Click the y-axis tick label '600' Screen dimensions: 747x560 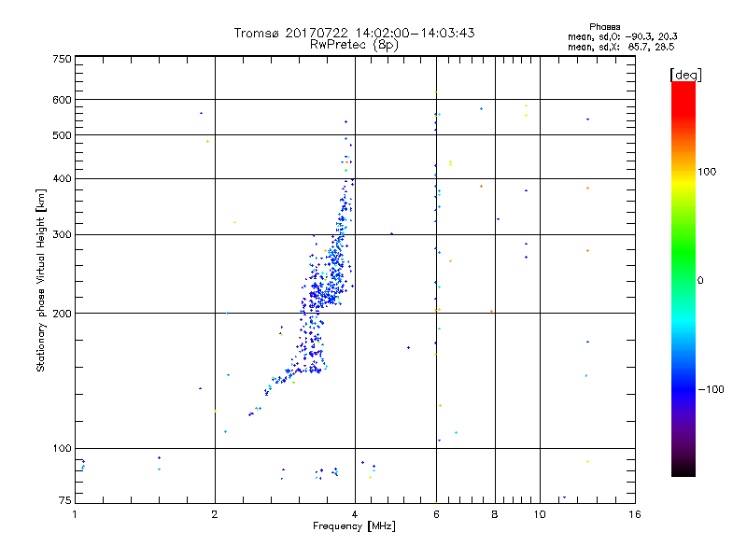tap(62, 100)
